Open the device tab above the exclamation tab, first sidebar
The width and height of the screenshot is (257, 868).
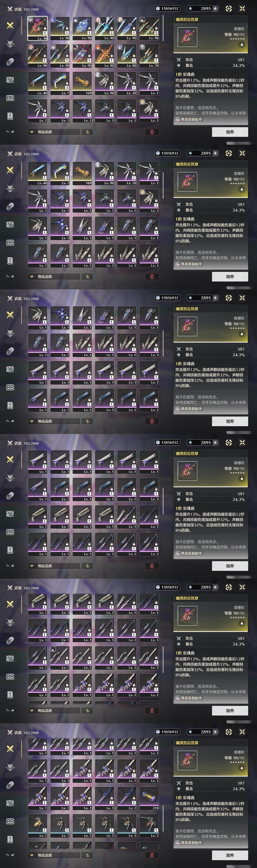tap(10, 80)
